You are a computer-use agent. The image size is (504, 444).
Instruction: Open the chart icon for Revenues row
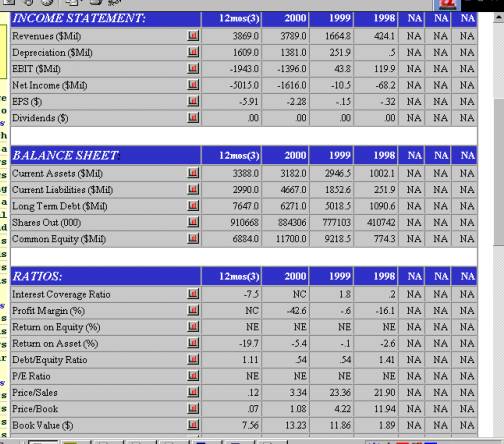coord(193,35)
